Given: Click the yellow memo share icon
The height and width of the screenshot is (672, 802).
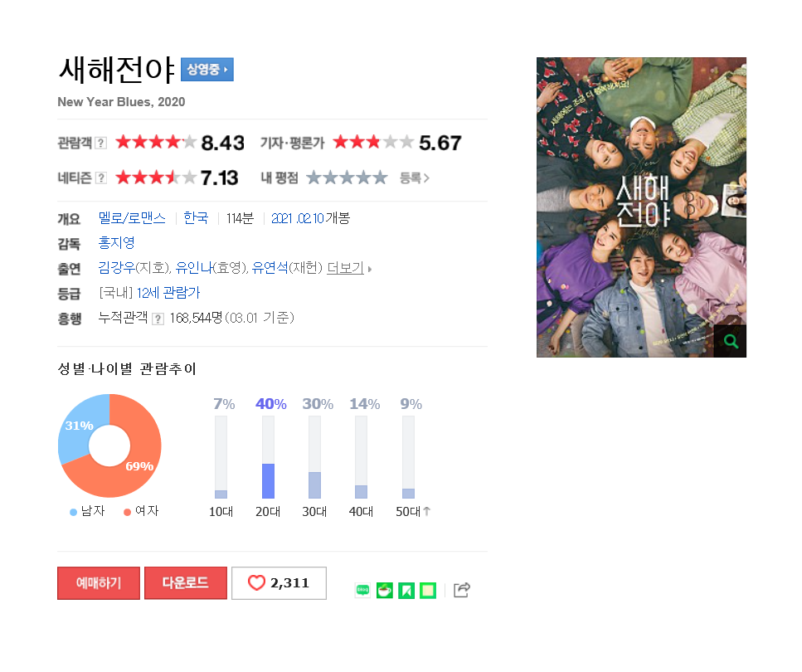Looking at the screenshot, I should pyautogui.click(x=428, y=590).
